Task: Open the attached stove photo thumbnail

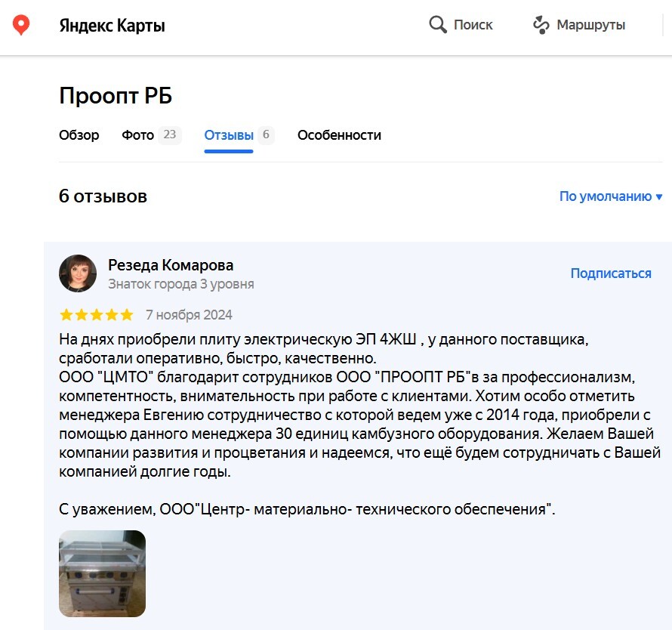Action: (x=102, y=574)
